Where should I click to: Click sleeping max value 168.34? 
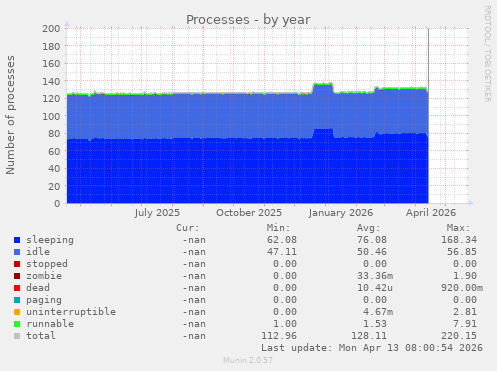pyautogui.click(x=459, y=240)
